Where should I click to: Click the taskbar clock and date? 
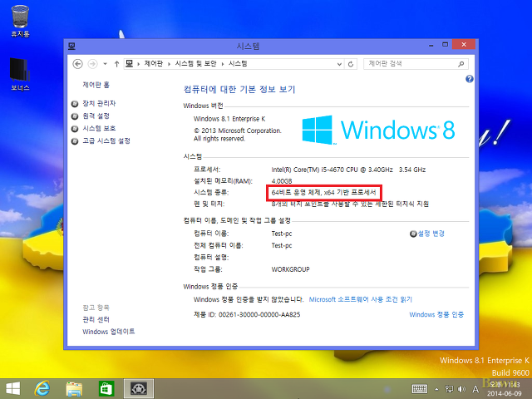click(x=505, y=389)
